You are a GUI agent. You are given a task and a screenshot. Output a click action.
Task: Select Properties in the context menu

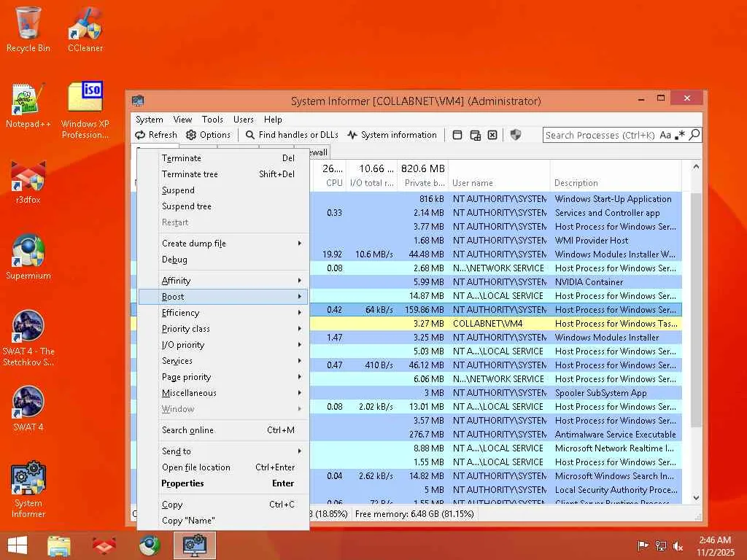click(223, 483)
